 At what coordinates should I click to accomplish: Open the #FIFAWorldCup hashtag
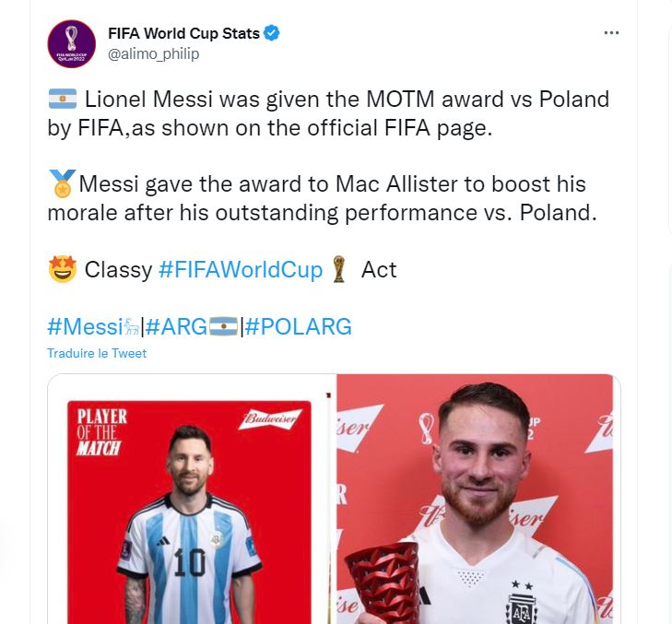(241, 269)
